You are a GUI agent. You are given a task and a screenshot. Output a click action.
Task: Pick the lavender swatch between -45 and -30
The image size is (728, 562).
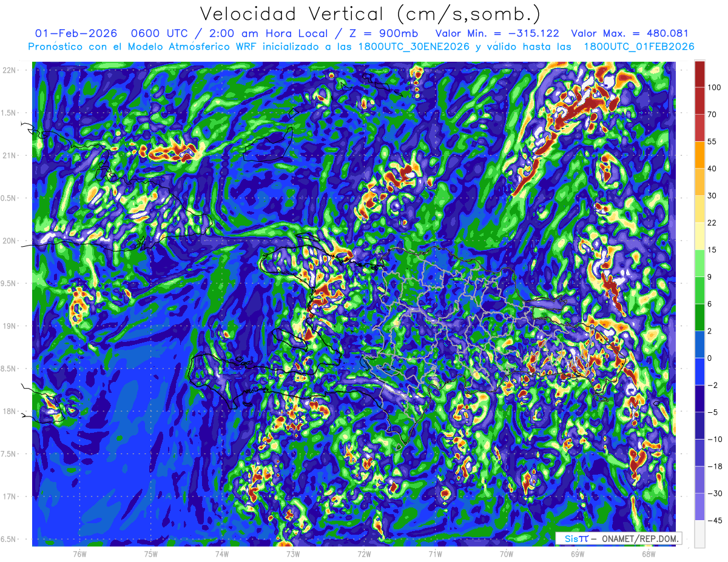point(699,506)
